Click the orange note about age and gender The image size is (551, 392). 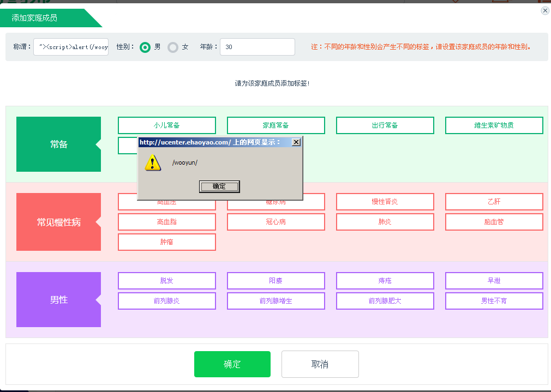tap(421, 47)
